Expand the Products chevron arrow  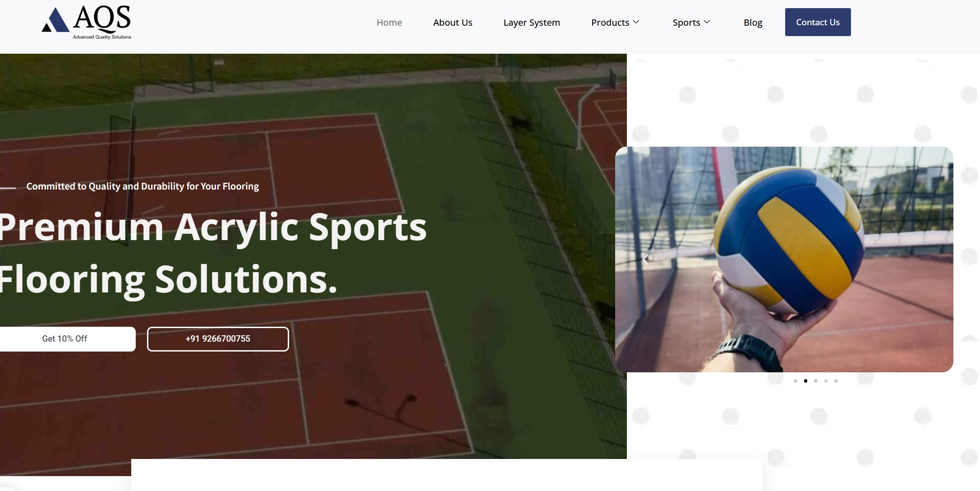636,22
